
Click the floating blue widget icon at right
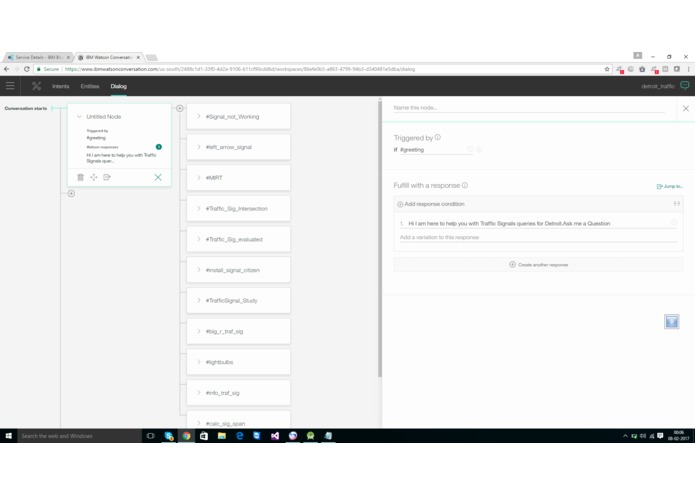coord(672,322)
